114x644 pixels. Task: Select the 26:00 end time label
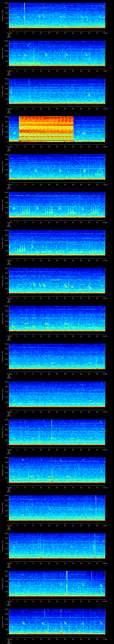(x=105, y=450)
